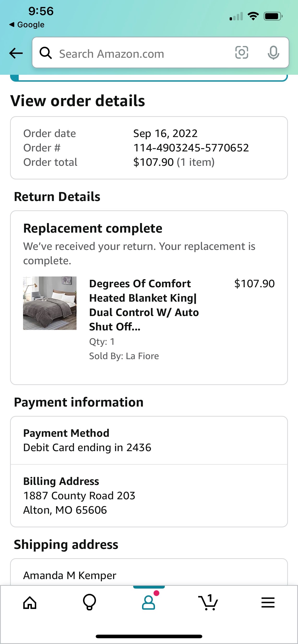The height and width of the screenshot is (644, 298).
Task: Go to Home tab icon
Action: [30, 603]
